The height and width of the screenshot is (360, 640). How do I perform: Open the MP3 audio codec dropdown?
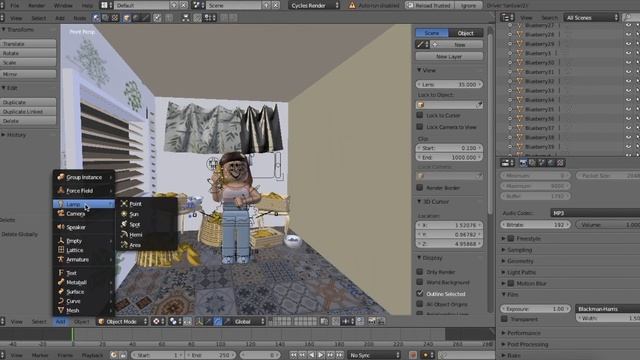pyautogui.click(x=595, y=213)
